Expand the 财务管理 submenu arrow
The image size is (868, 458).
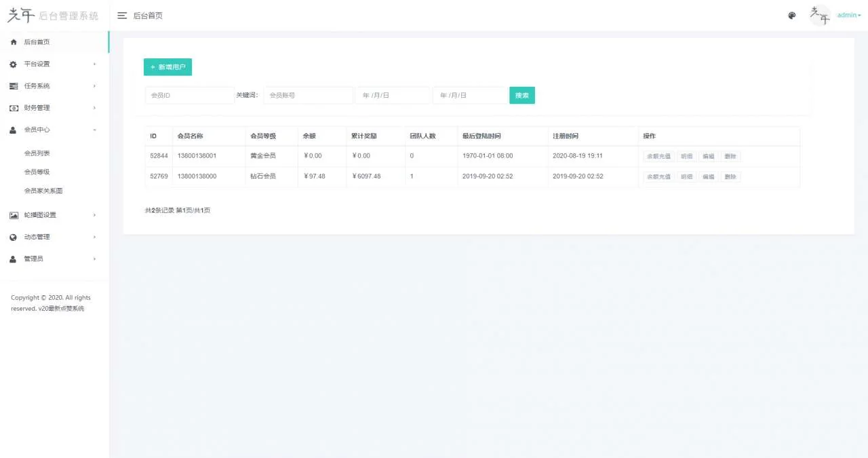94,108
